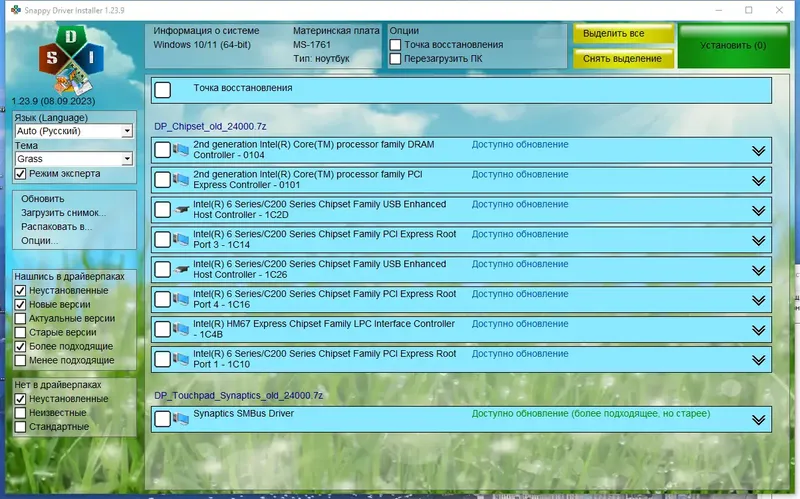Expand details for the Synaptics SMBus Driver
800x499 pixels.
pyautogui.click(x=759, y=420)
